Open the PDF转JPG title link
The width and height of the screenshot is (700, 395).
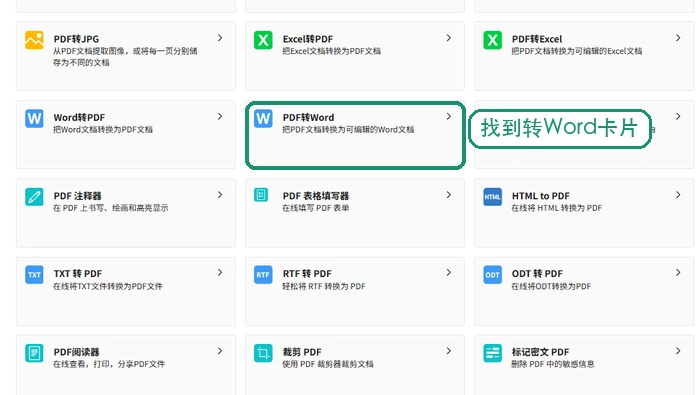pyautogui.click(x=76, y=39)
